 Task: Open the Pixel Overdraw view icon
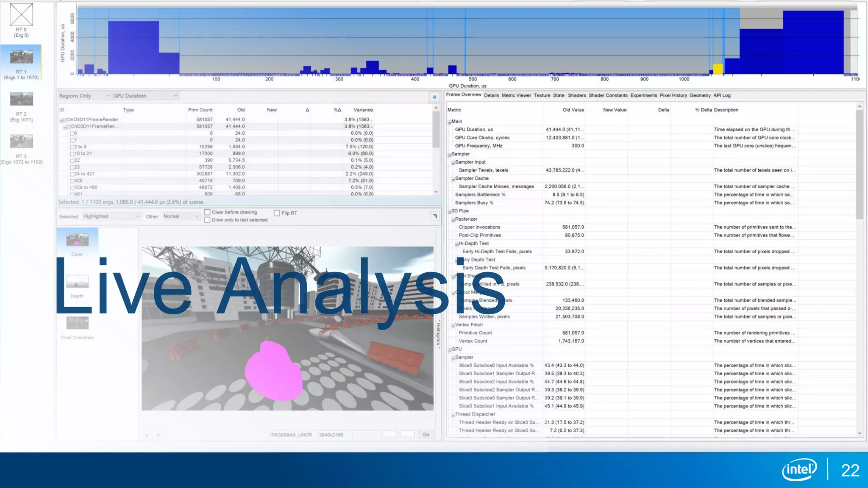pos(77,323)
